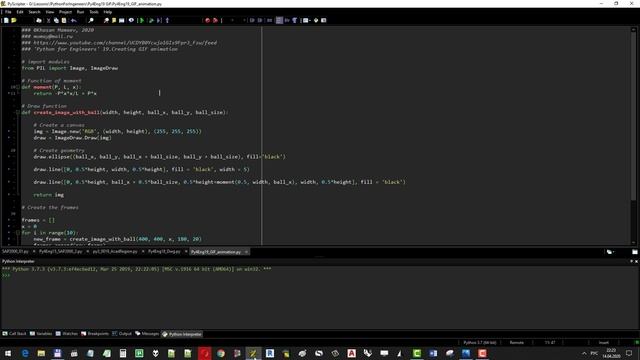Image resolution: width=640 pixels, height=360 pixels.
Task: Open the File menu
Action: pyautogui.click(x=8, y=12)
